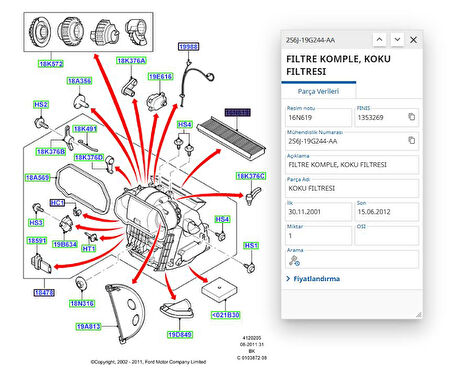Screen dimensions: 452x377
Task: Click the odor filter drawing
Action: 231,137
